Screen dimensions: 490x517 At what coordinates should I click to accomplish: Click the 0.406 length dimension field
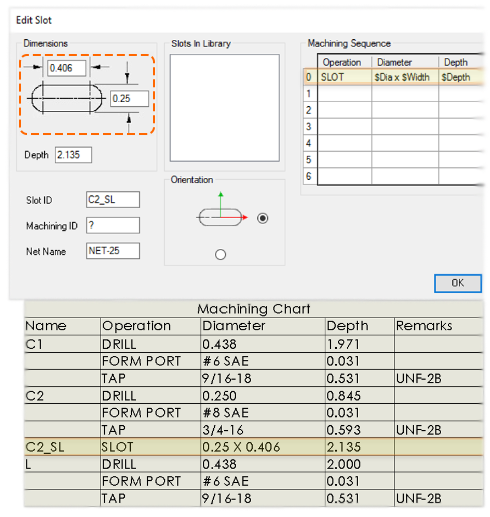pyautogui.click(x=66, y=68)
